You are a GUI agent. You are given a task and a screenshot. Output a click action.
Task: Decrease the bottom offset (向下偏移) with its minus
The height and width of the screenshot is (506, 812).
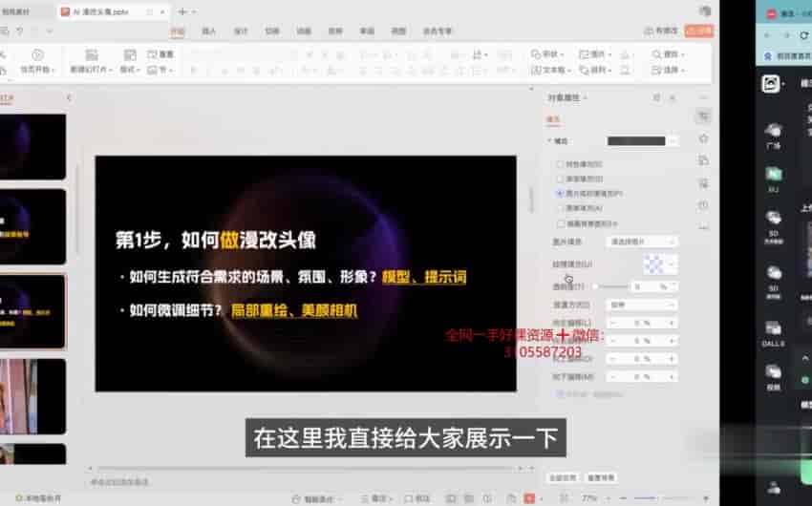(612, 377)
